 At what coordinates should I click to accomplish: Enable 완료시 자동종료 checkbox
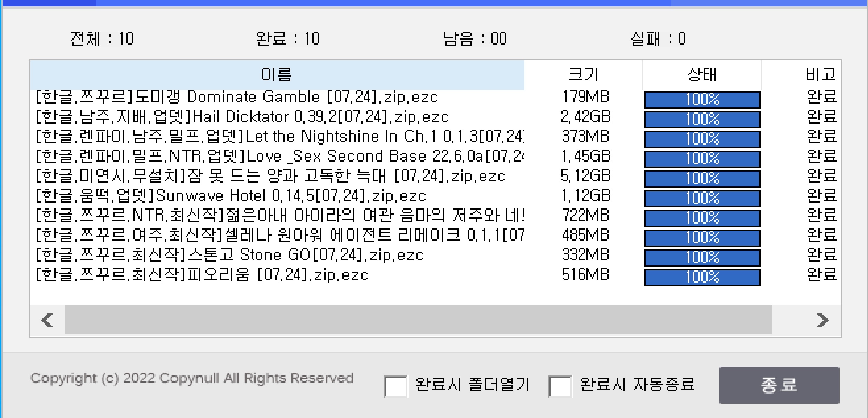pyautogui.click(x=560, y=386)
